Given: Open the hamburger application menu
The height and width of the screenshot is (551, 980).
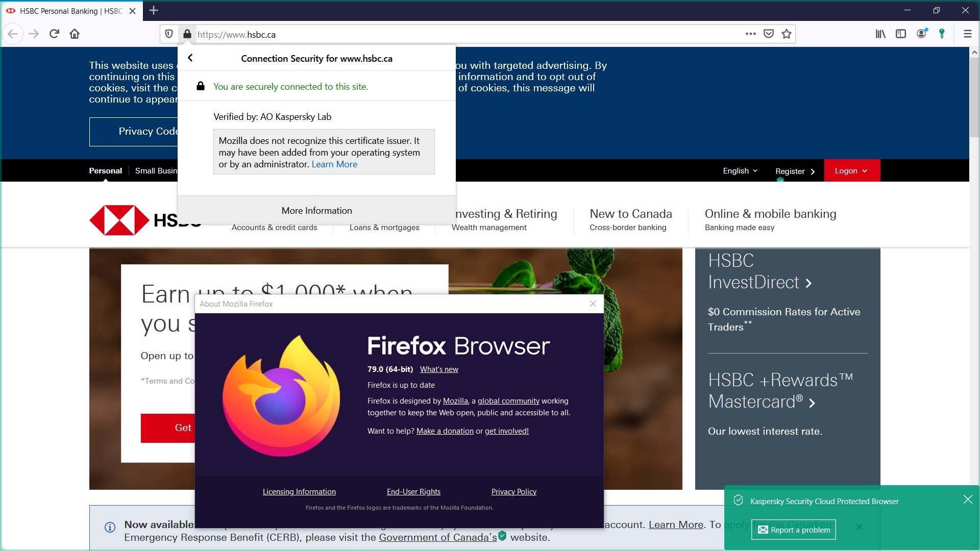Looking at the screenshot, I should tap(967, 34).
